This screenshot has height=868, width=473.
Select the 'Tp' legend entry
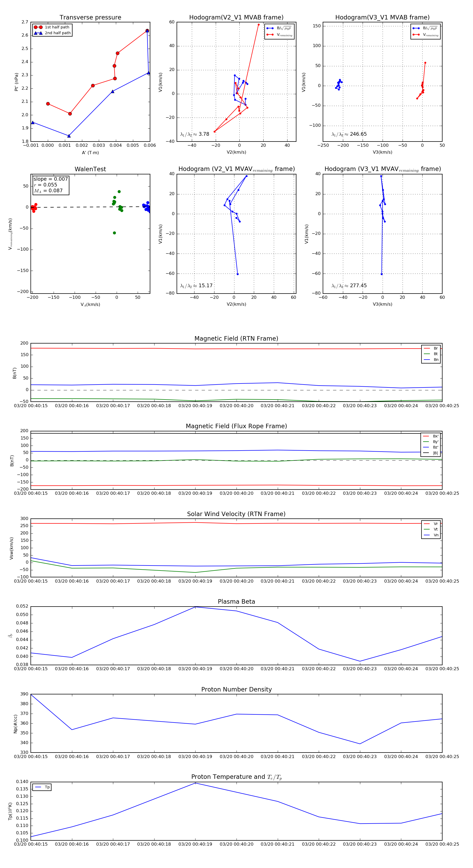(42, 788)
